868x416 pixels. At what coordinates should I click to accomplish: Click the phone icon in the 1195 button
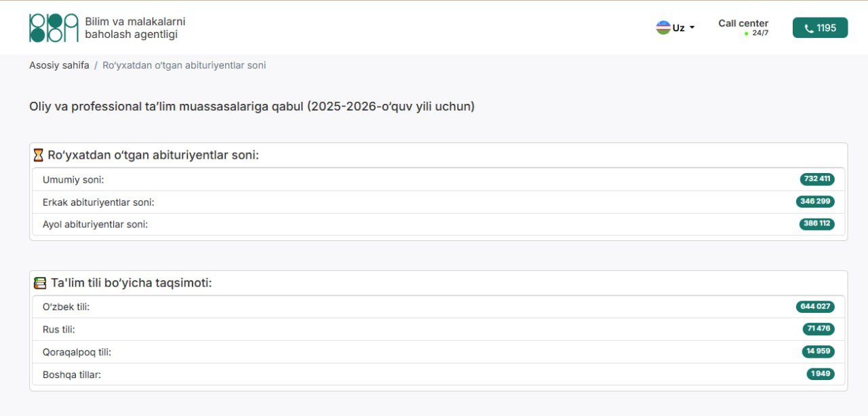[809, 29]
